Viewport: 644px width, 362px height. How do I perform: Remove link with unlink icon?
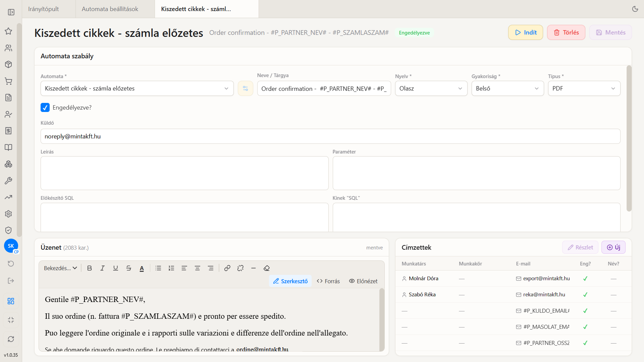coord(240,268)
